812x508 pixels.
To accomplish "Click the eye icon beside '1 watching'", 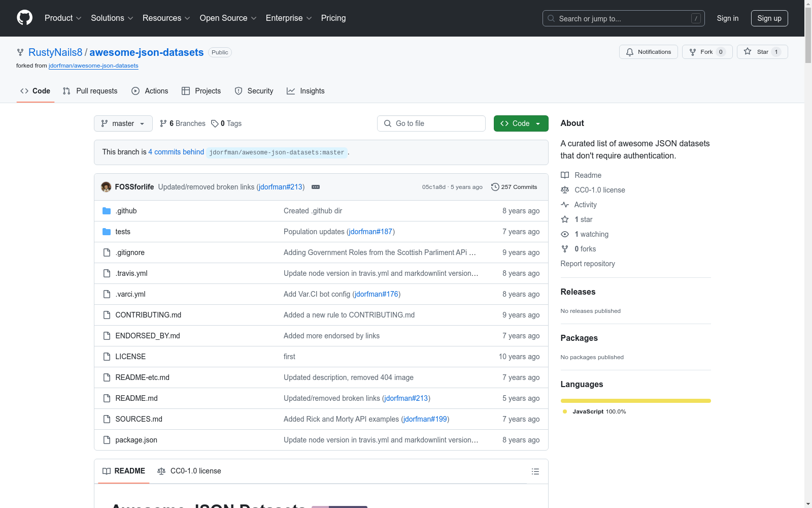I will coord(565,234).
